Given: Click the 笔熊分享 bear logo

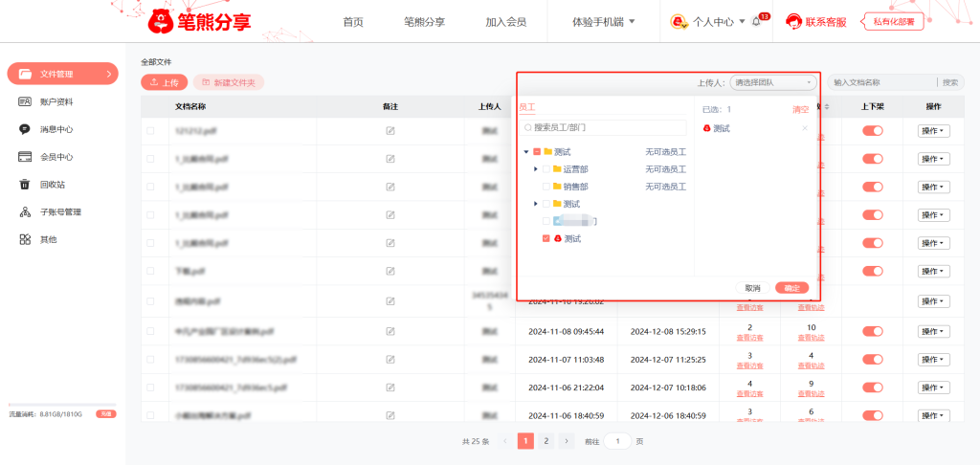Looking at the screenshot, I should [x=199, y=21].
